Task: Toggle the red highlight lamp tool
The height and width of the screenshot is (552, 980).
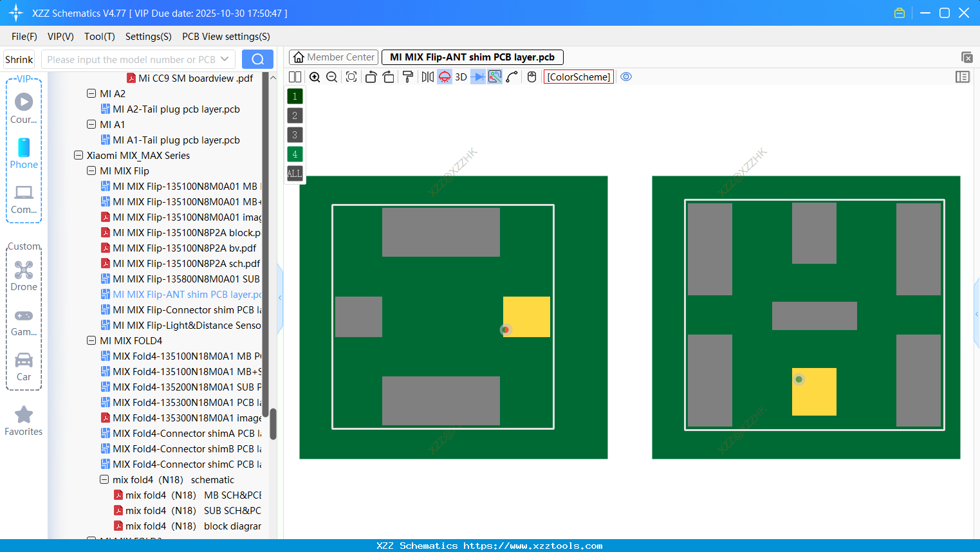Action: point(445,77)
